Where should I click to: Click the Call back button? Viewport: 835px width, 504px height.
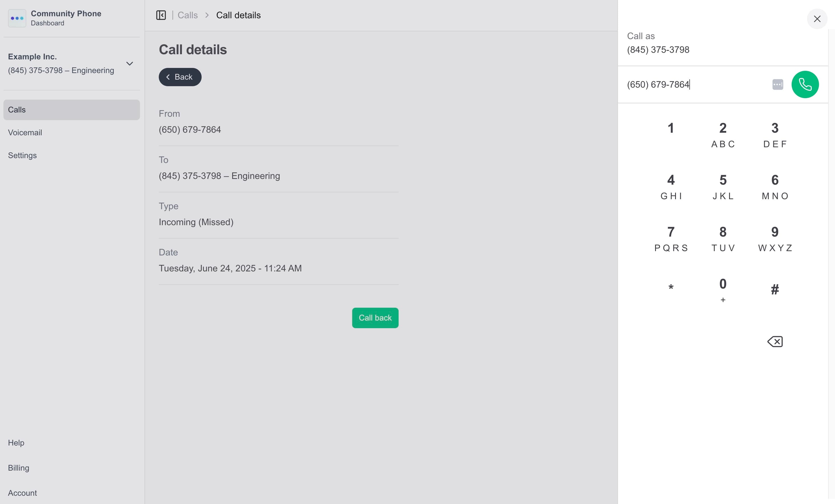tap(375, 318)
